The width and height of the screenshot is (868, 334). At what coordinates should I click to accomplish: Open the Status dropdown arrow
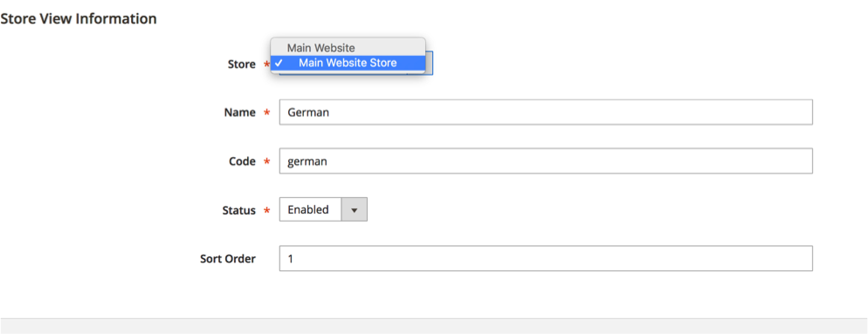coord(355,210)
